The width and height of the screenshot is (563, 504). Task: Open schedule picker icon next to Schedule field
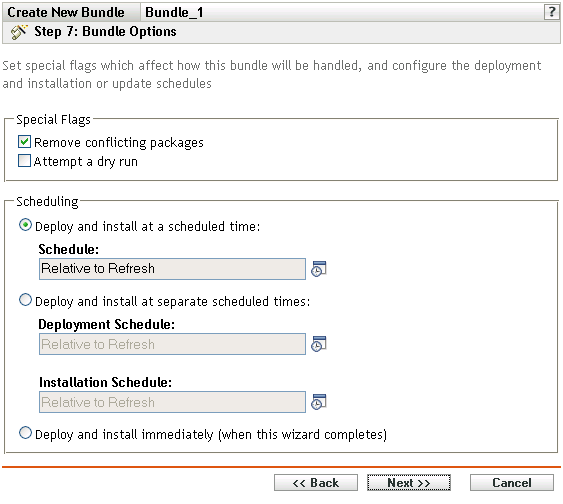pos(318,269)
